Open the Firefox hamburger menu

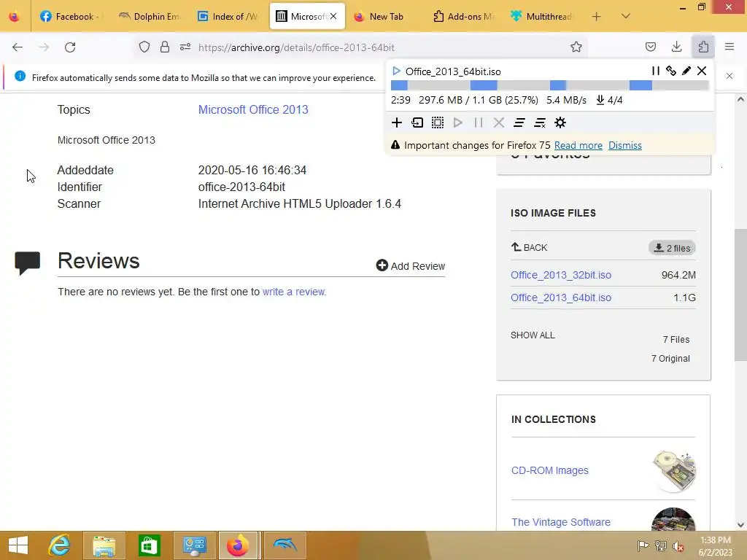729,47
